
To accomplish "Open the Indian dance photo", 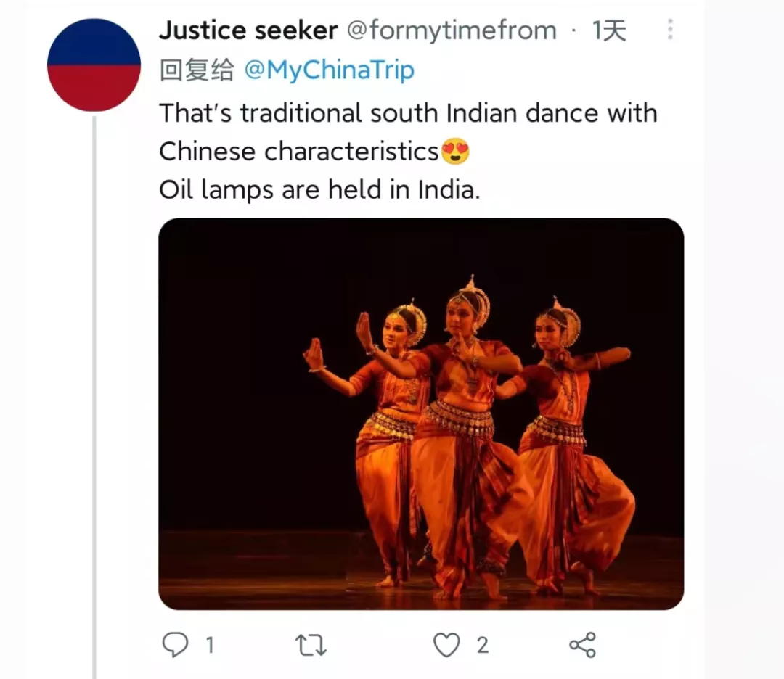I will [421, 413].
